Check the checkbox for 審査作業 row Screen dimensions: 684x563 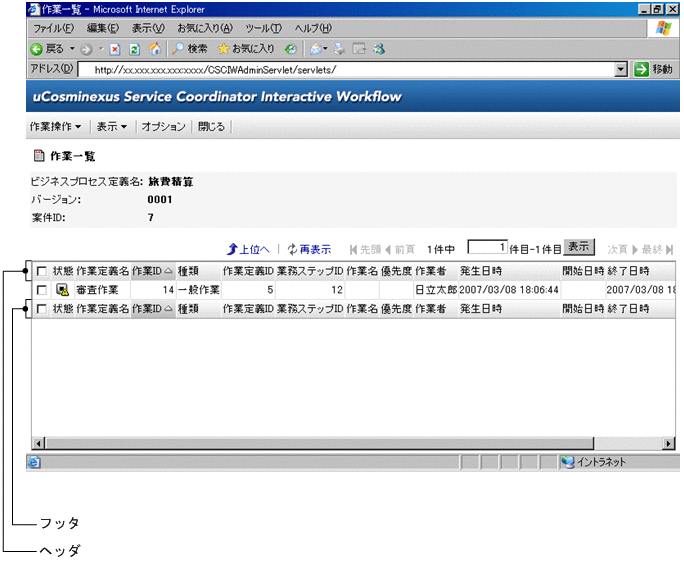[42, 290]
